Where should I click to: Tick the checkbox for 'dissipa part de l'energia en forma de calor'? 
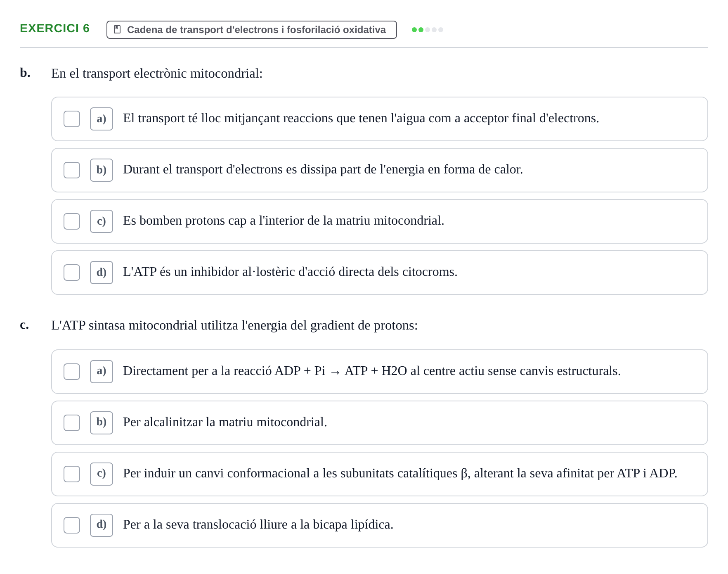tap(72, 170)
